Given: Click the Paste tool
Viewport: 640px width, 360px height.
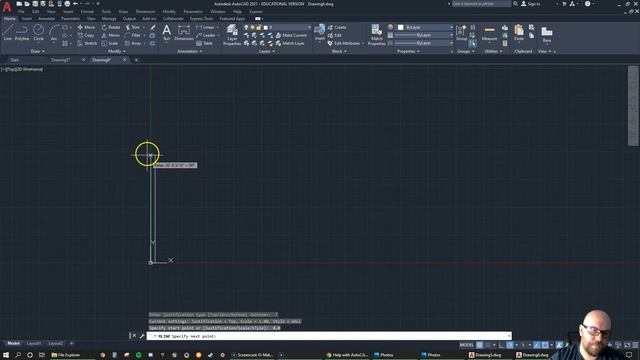Looking at the screenshot, I should [x=519, y=33].
